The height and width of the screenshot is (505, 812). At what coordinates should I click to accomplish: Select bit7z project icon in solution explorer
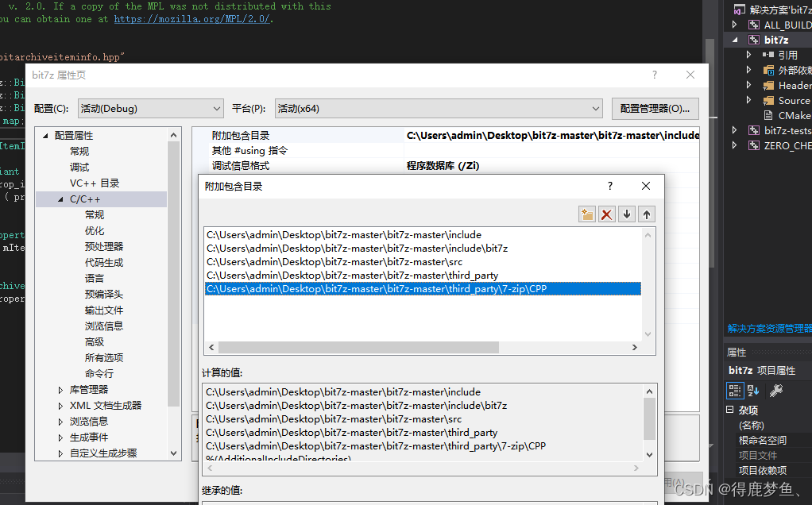(754, 40)
